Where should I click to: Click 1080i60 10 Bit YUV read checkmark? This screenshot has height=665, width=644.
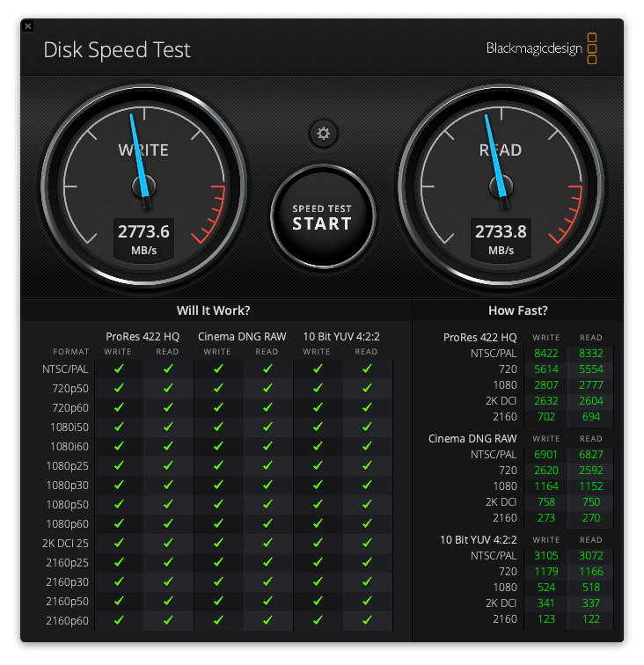(x=367, y=446)
